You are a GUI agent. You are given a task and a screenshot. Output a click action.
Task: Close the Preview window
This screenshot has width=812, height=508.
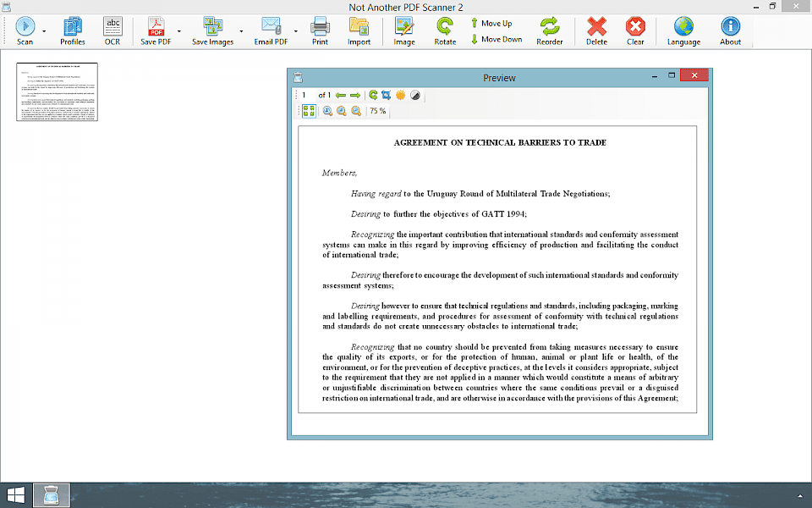(694, 75)
